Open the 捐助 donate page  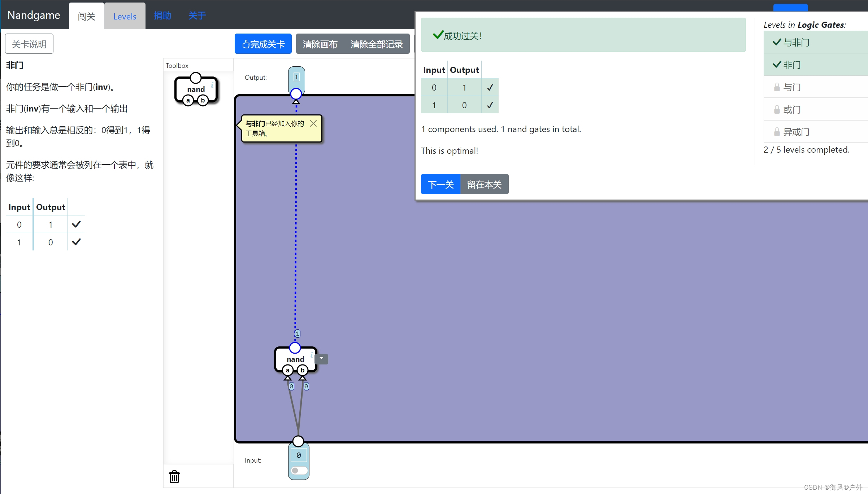click(x=162, y=16)
